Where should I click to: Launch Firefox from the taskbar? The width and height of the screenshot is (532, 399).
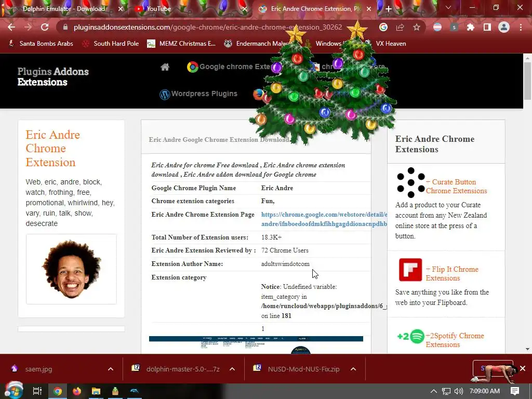[x=77, y=391]
